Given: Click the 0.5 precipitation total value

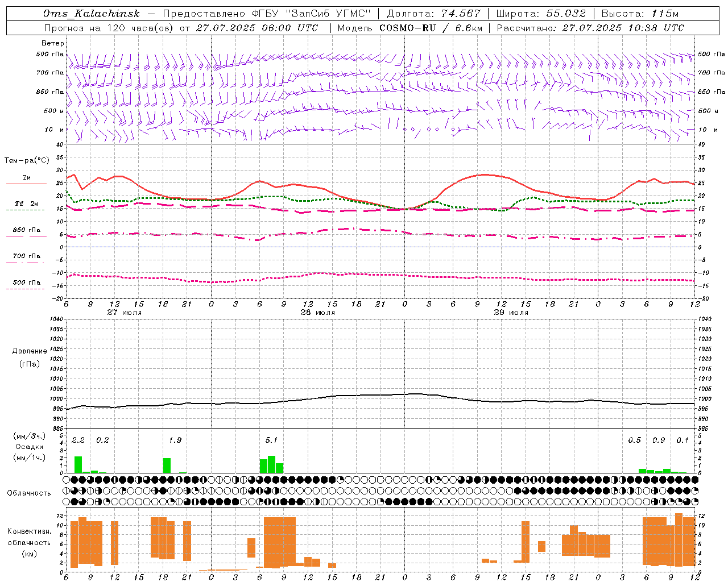Looking at the screenshot, I should [x=634, y=440].
